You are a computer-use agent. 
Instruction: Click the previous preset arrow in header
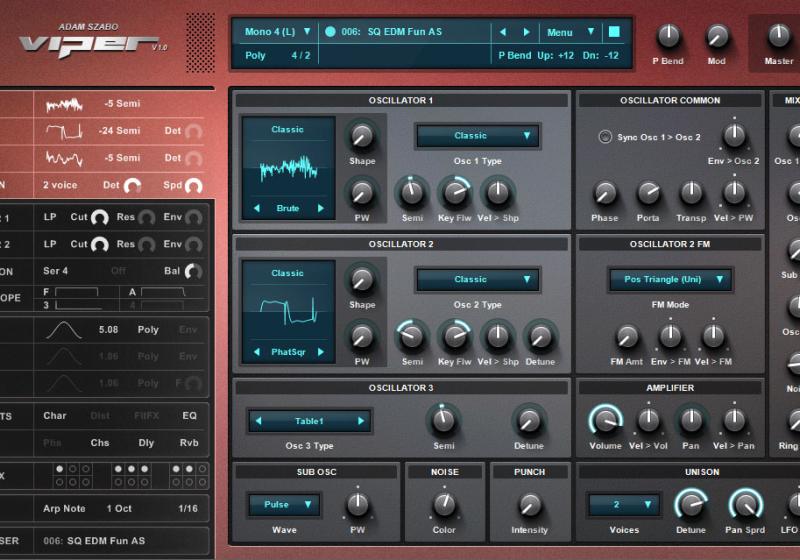(x=502, y=32)
